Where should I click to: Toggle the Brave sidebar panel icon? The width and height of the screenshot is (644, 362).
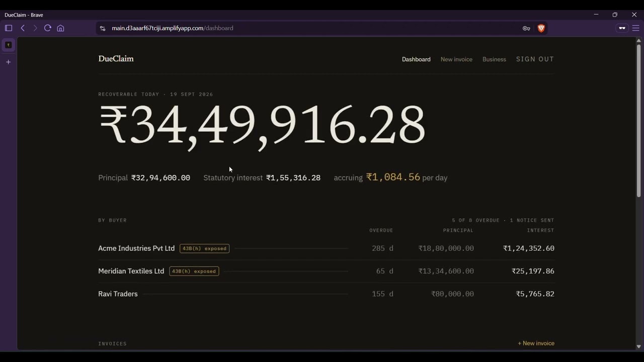[x=9, y=28]
